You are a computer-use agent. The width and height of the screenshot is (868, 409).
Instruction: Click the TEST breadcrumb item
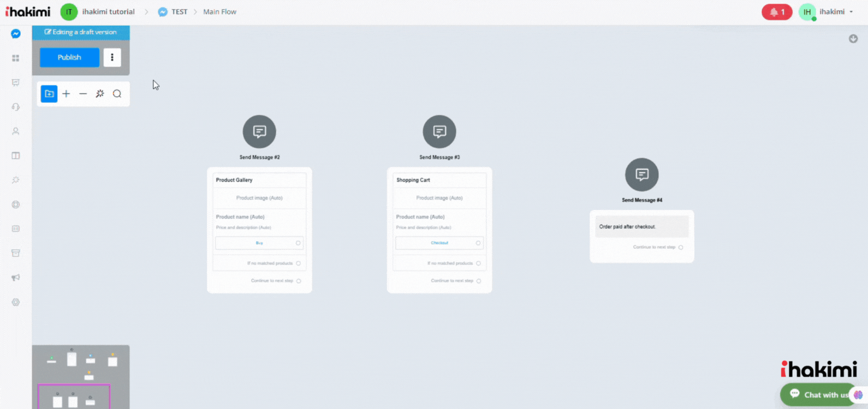point(179,12)
